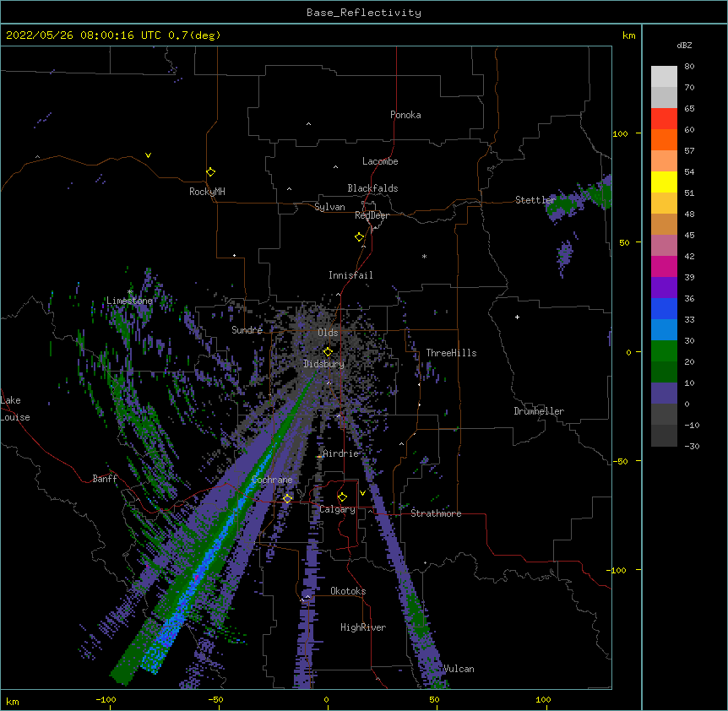Click the red swatch for 65 dBZ

tap(664, 119)
